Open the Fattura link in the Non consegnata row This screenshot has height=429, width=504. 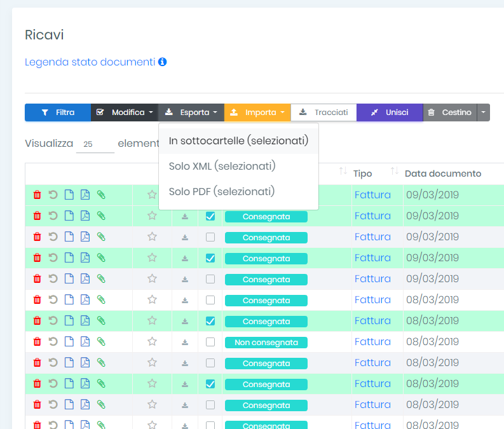[x=372, y=341]
